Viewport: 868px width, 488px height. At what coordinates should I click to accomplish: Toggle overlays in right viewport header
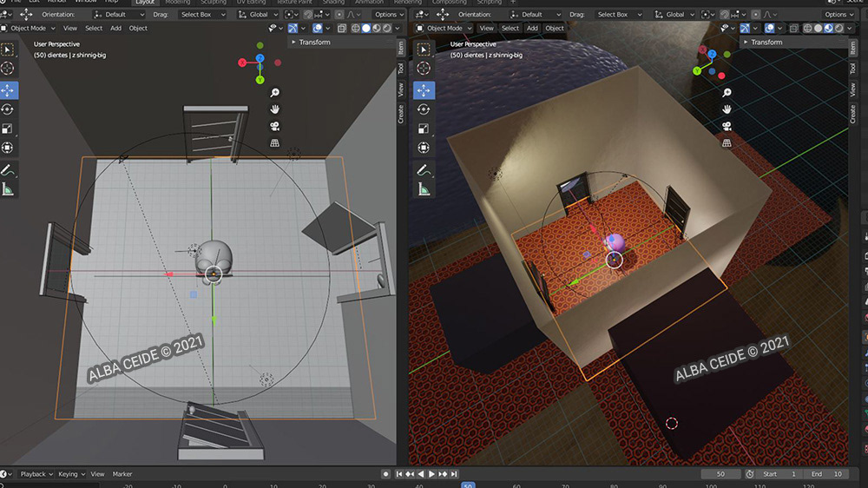tap(769, 28)
